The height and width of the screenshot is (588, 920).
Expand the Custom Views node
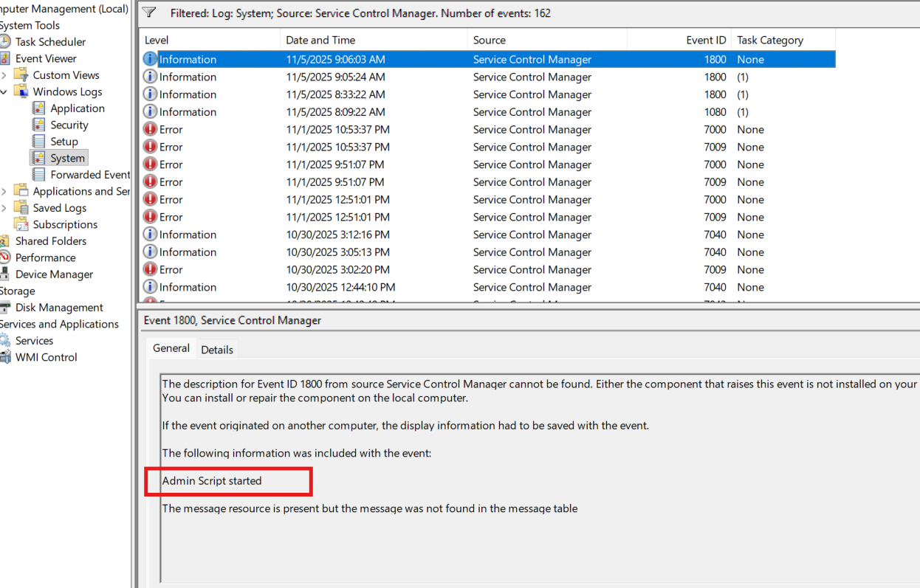(x=4, y=75)
